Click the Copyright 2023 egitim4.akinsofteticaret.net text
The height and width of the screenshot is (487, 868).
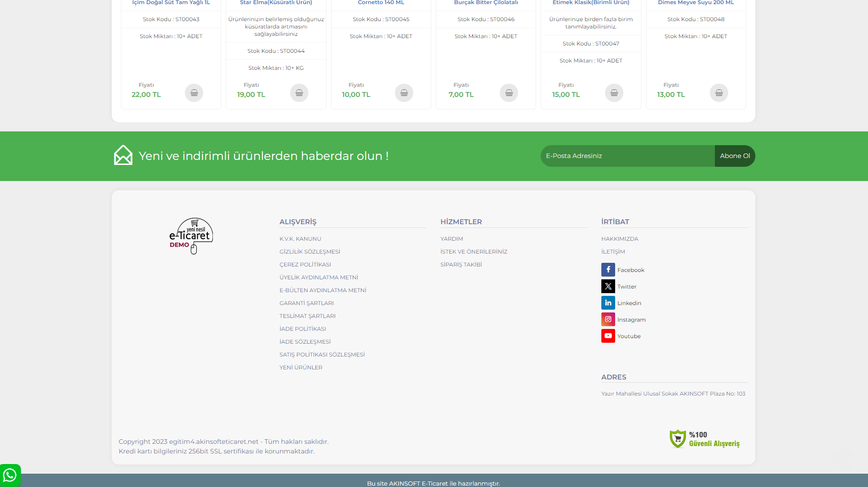point(223,442)
